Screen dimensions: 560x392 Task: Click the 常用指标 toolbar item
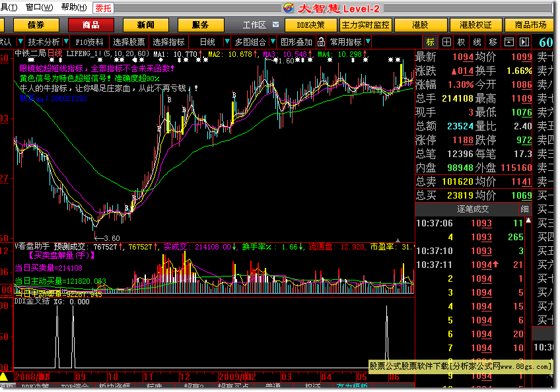[x=346, y=42]
